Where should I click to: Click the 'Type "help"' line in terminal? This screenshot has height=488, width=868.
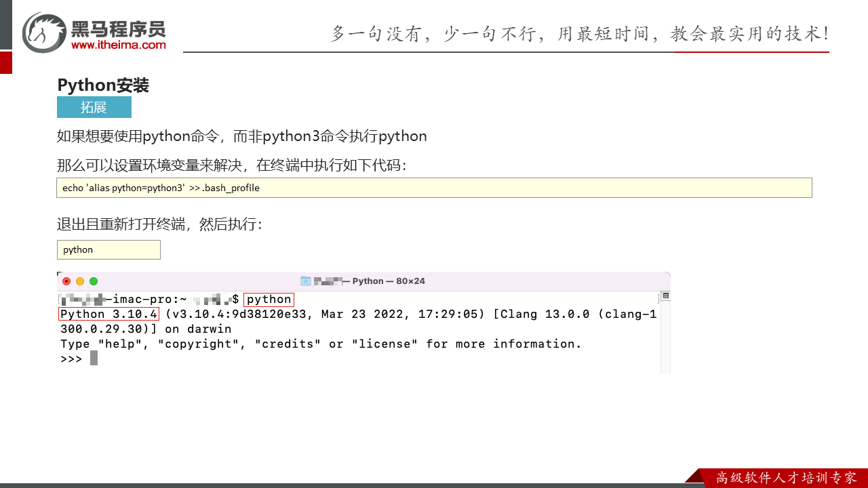(321, 344)
